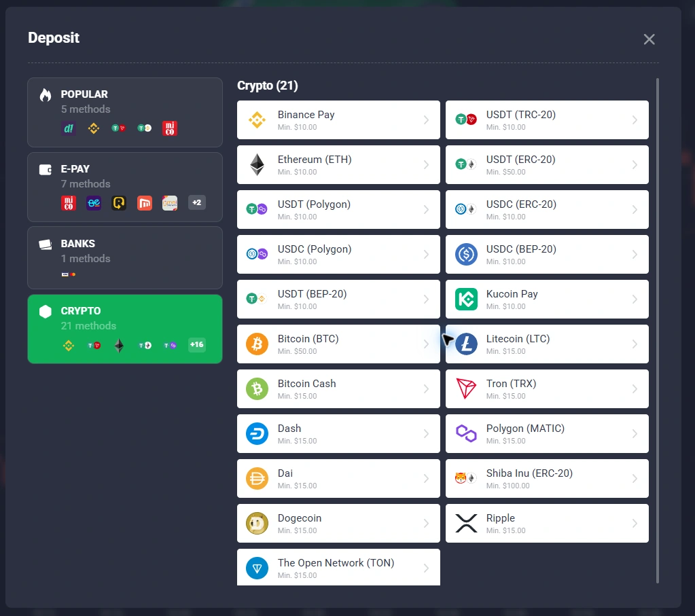Click the USDT (BEP-20) paired icon
This screenshot has height=616, width=695.
tap(256, 299)
